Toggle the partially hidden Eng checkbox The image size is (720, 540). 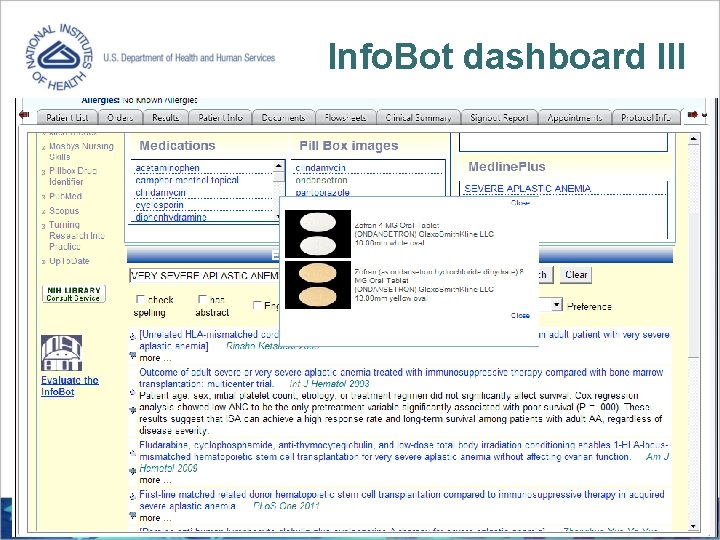(x=257, y=305)
